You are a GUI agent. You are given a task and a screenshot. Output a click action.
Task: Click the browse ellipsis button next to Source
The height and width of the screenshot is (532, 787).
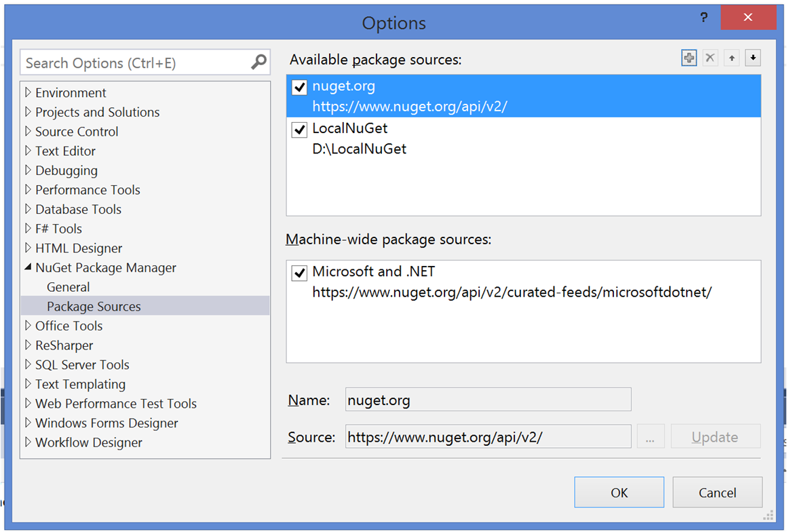pyautogui.click(x=650, y=437)
